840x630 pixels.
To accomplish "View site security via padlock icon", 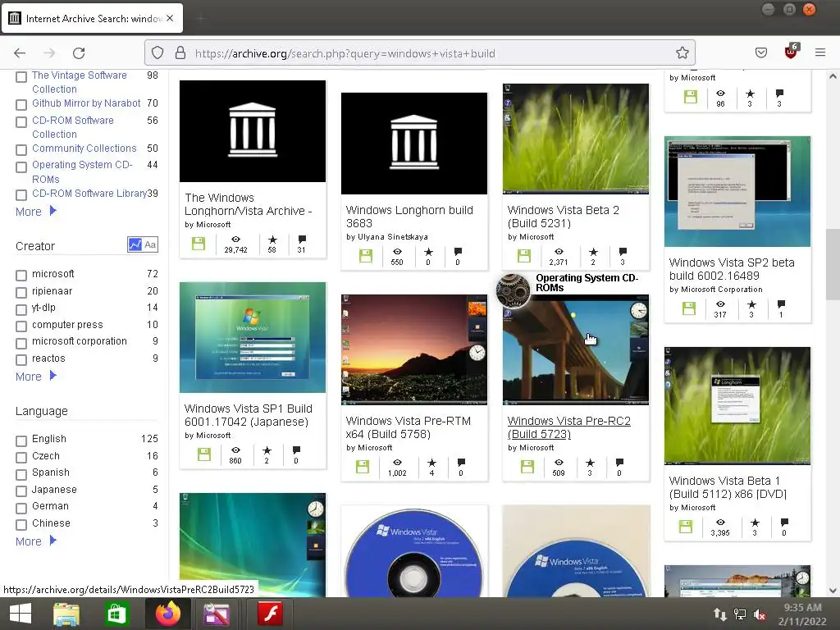I will 180,53.
